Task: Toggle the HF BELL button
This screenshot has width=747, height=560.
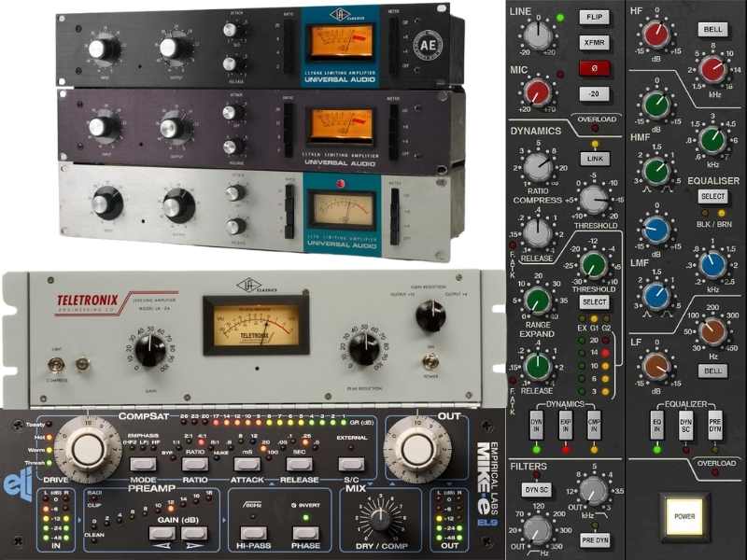Action: coord(712,30)
